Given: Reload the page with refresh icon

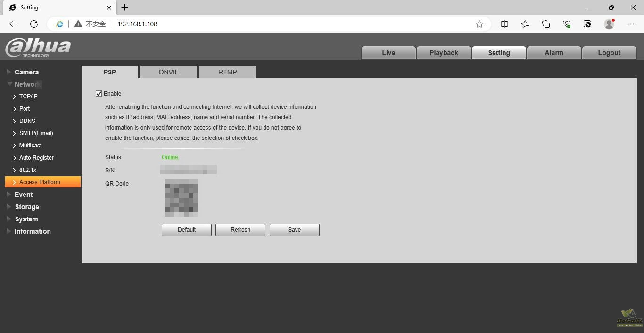Looking at the screenshot, I should 34,24.
